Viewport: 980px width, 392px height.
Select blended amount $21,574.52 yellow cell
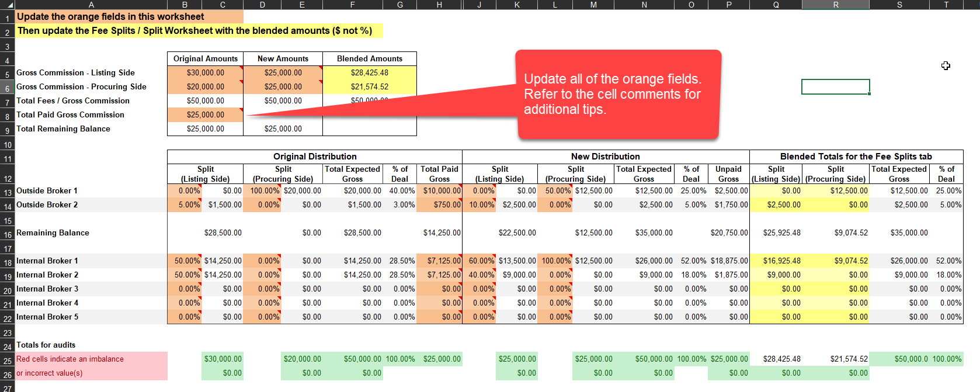[369, 87]
